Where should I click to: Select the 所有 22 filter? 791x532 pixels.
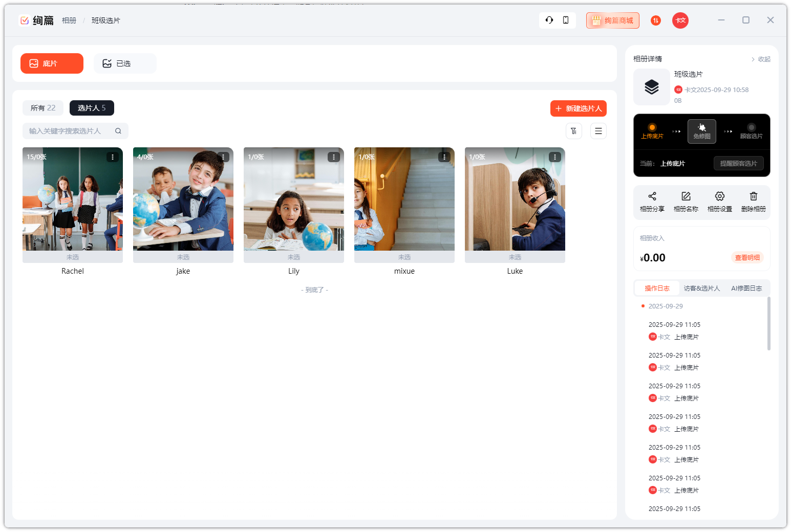tap(43, 108)
